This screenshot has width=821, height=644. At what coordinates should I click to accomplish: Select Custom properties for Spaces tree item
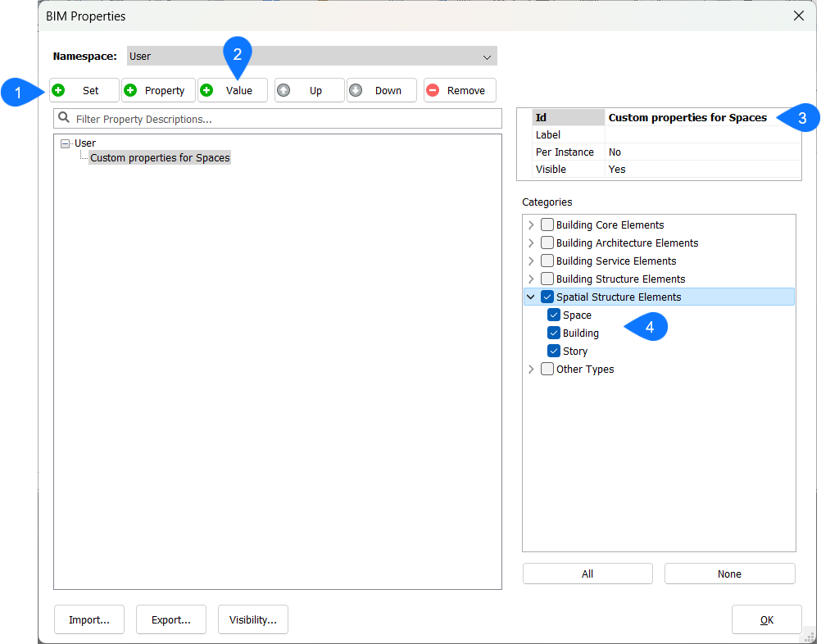(x=160, y=157)
